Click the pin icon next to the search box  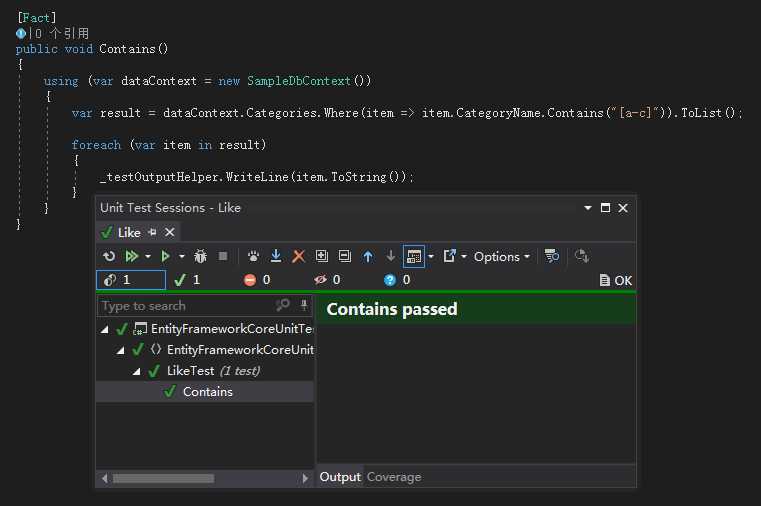304,305
